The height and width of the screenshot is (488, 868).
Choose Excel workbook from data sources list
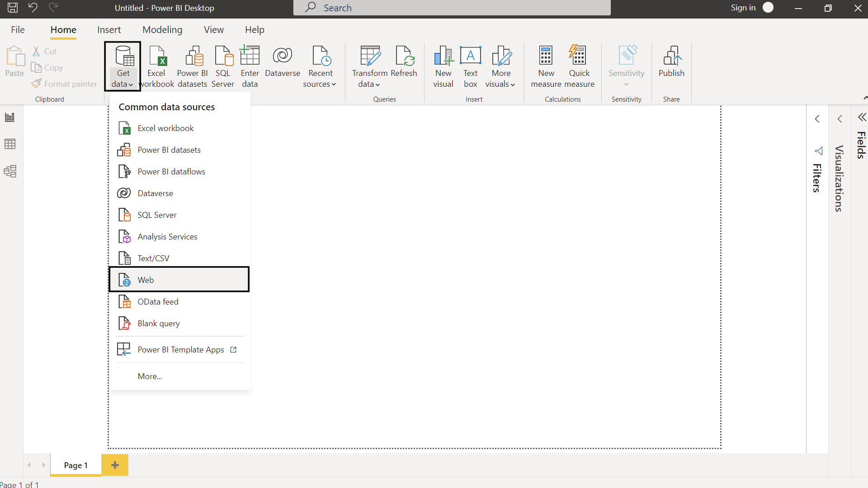179,128
